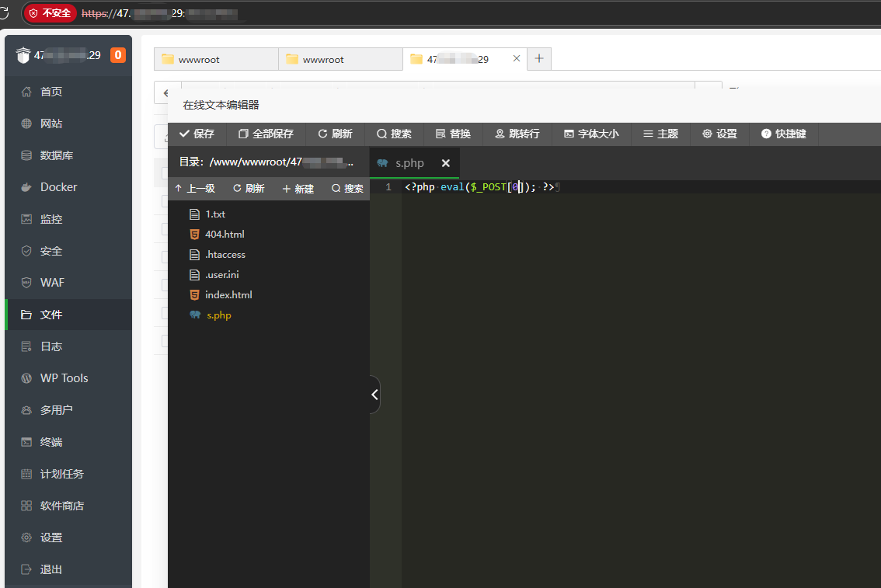Open the 替换 (replace) tool in editor
Screen dimensions: 881x588
453,134
